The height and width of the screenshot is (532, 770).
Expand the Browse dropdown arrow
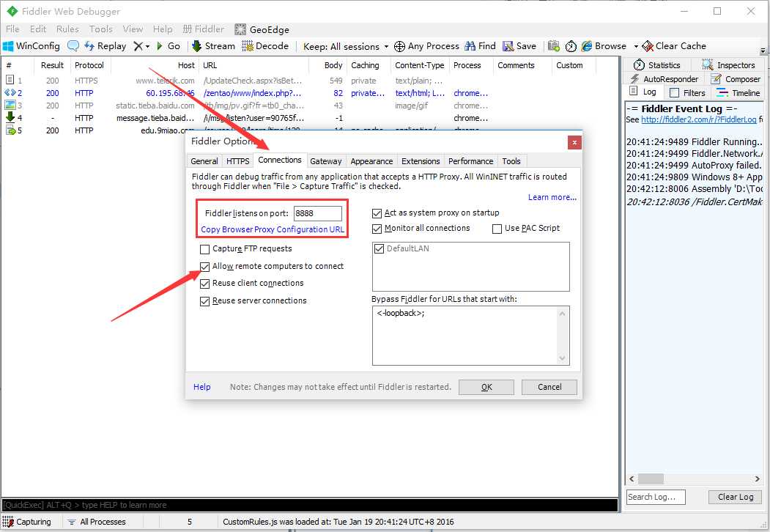(x=636, y=46)
